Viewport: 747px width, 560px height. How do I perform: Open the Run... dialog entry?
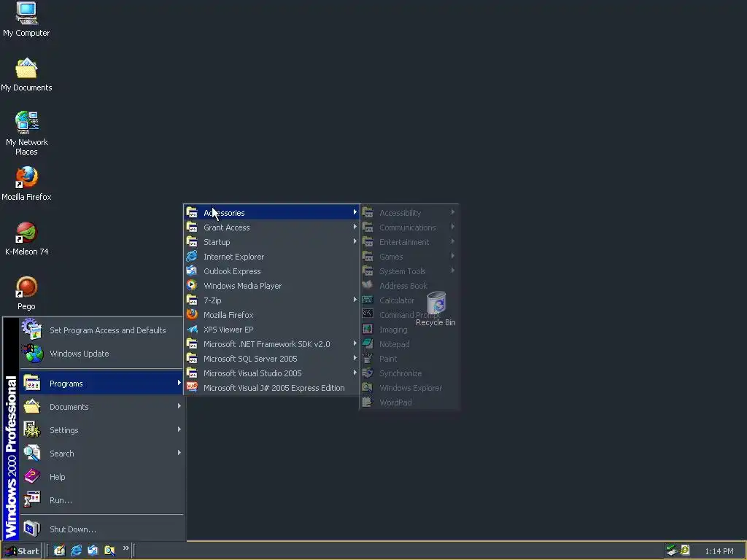click(x=101, y=500)
